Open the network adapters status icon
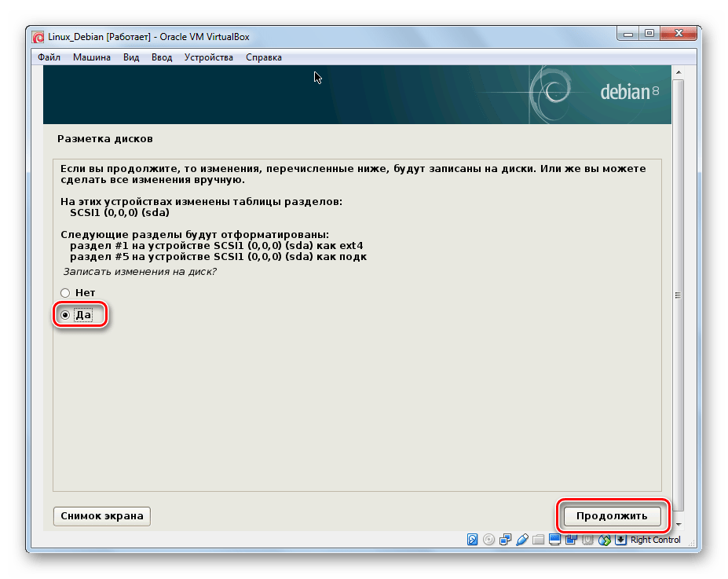This screenshot has height=579, width=728. point(505,540)
